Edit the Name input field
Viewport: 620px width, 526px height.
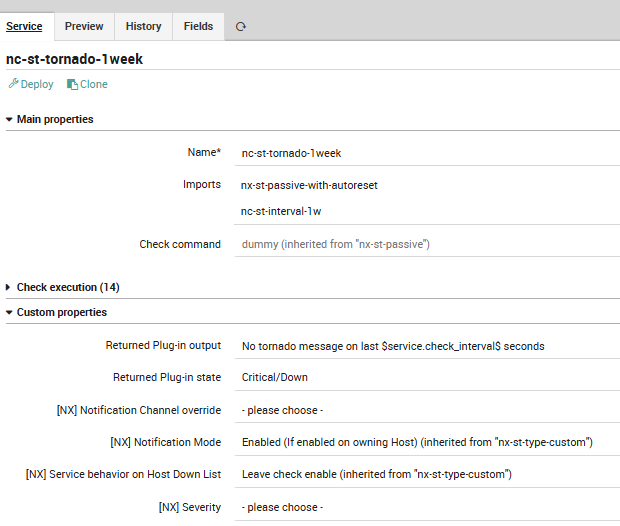pyautogui.click(x=427, y=153)
